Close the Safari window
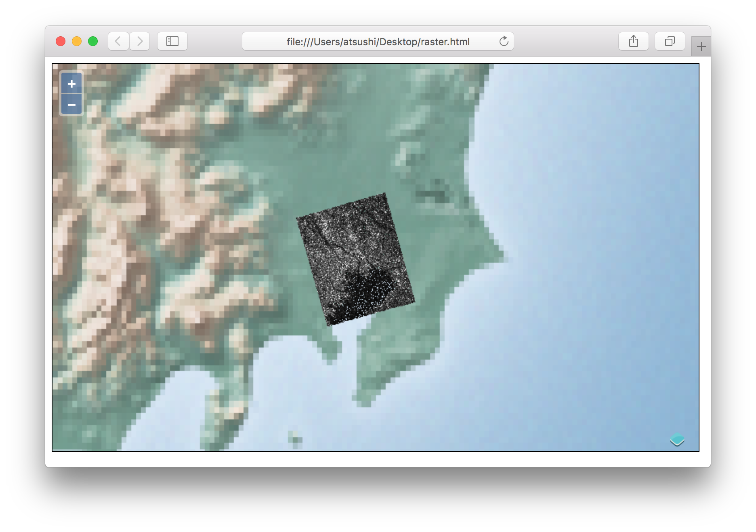The width and height of the screenshot is (756, 532). pos(61,41)
